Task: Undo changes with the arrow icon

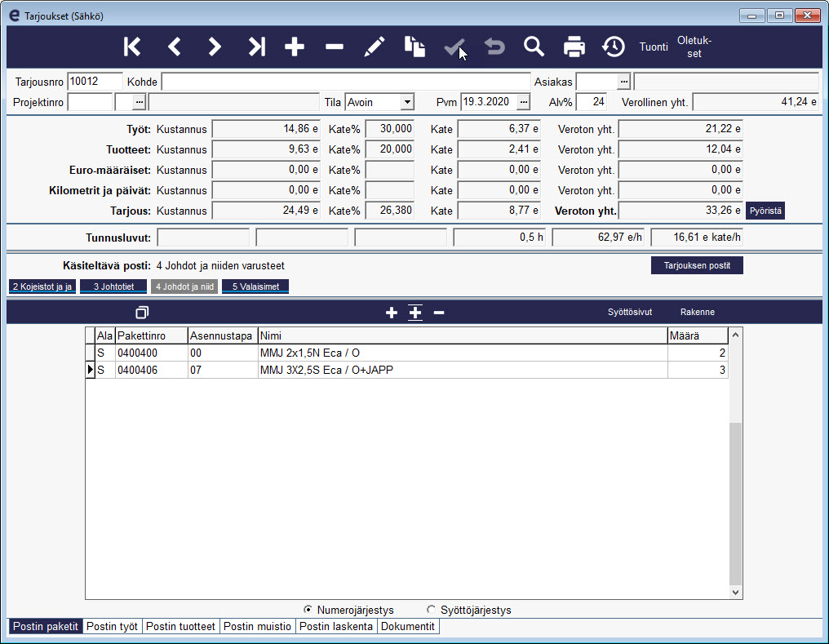Action: tap(494, 47)
